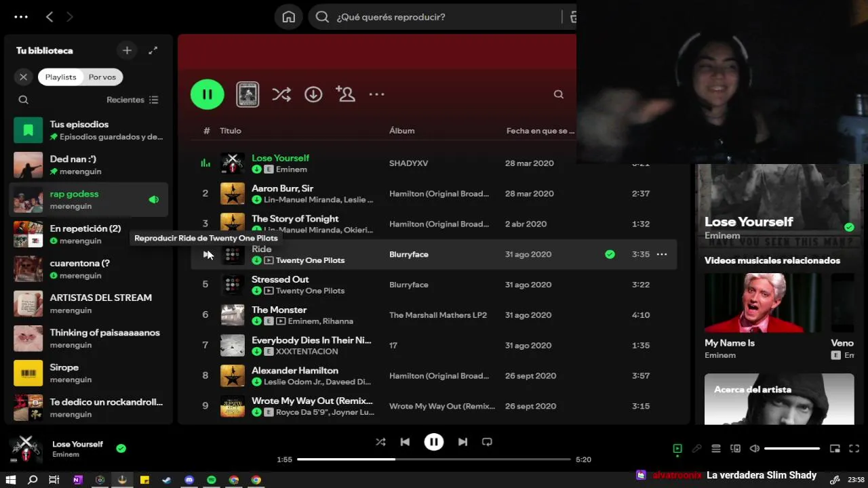Screen dimensions: 868x488
Task: Open 'Thinking of paisaaaanos' playlist
Action: 88,338
